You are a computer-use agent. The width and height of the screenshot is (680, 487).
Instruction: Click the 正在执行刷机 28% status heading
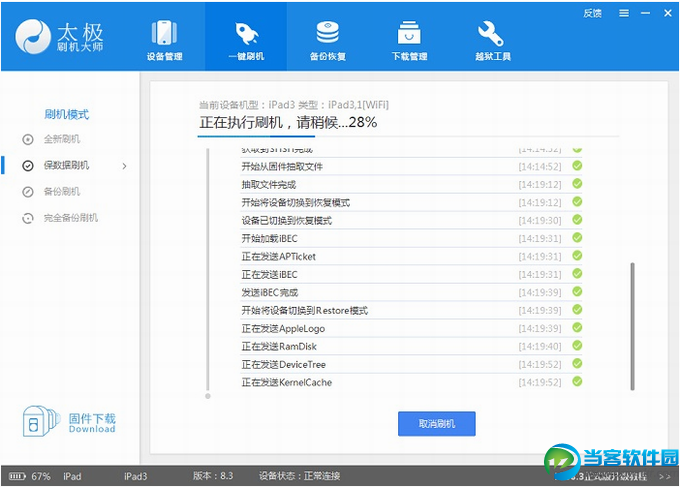pos(288,122)
